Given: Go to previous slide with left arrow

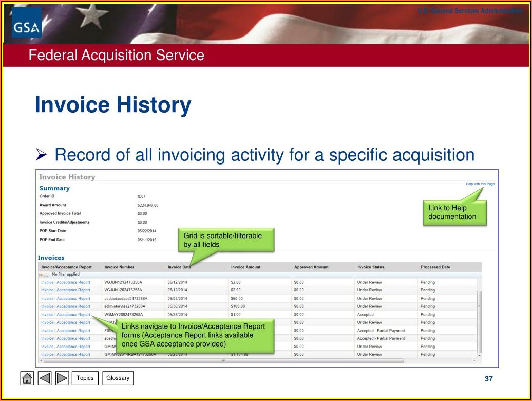Looking at the screenshot, I should click(45, 378).
